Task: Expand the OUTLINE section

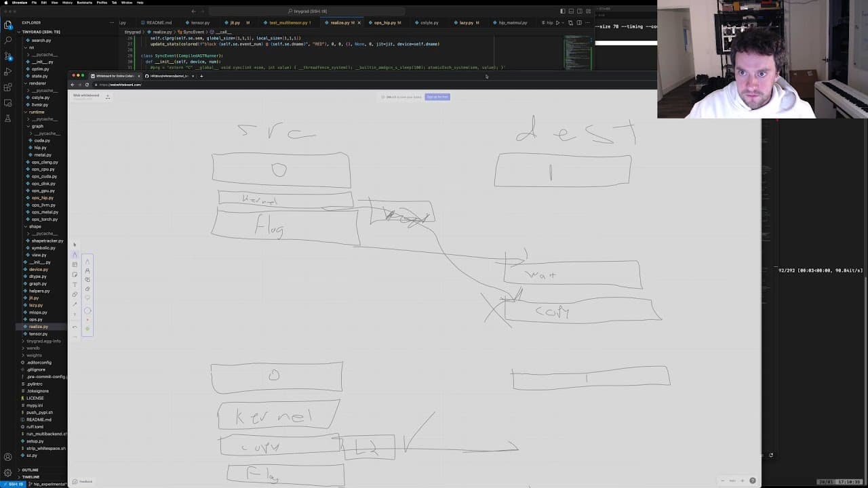Action: point(30,470)
